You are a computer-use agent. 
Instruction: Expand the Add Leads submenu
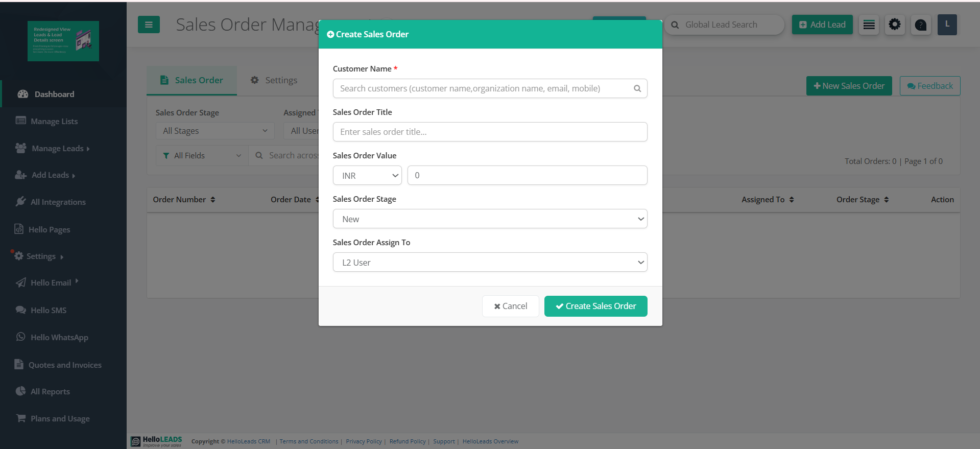click(x=74, y=176)
